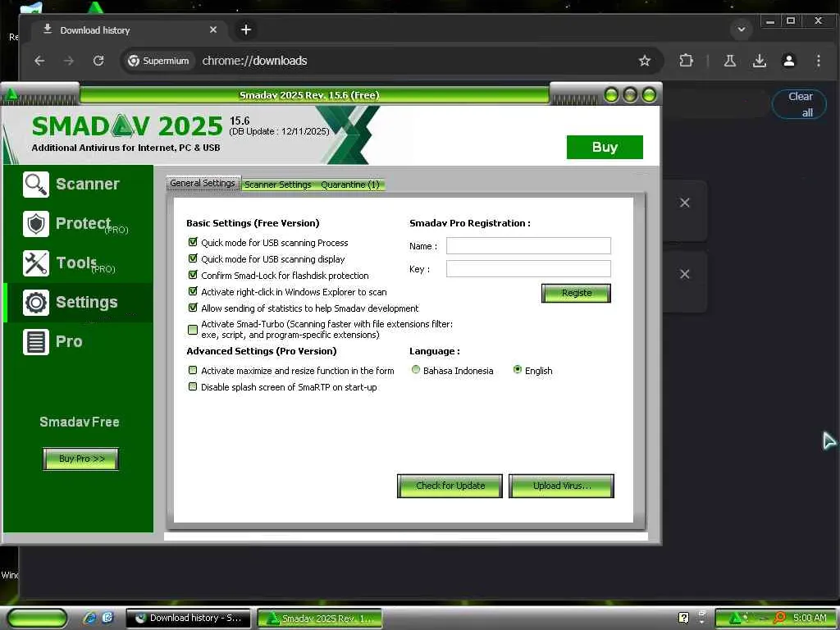Toggle Quick mode for USB scanning display
Image resolution: width=840 pixels, height=630 pixels.
(x=193, y=258)
